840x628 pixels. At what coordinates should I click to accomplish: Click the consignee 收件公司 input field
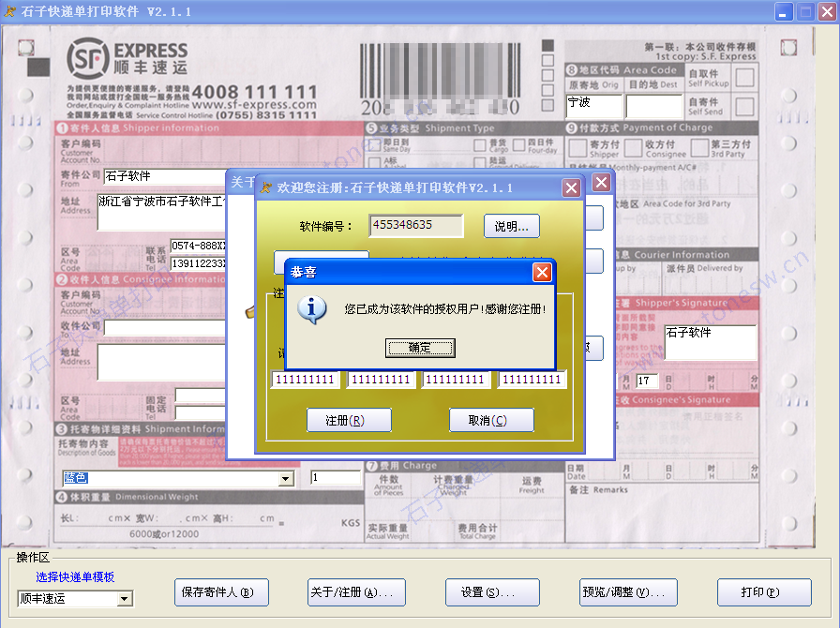165,327
